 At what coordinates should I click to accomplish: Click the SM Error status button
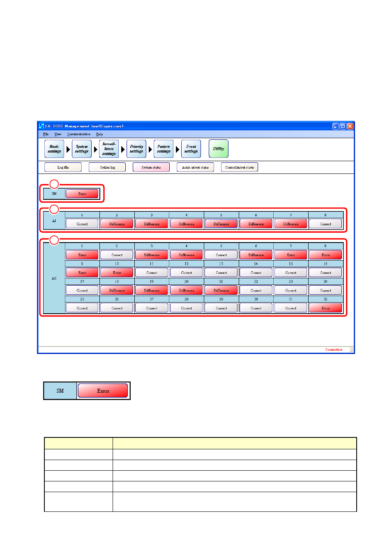pos(82,194)
